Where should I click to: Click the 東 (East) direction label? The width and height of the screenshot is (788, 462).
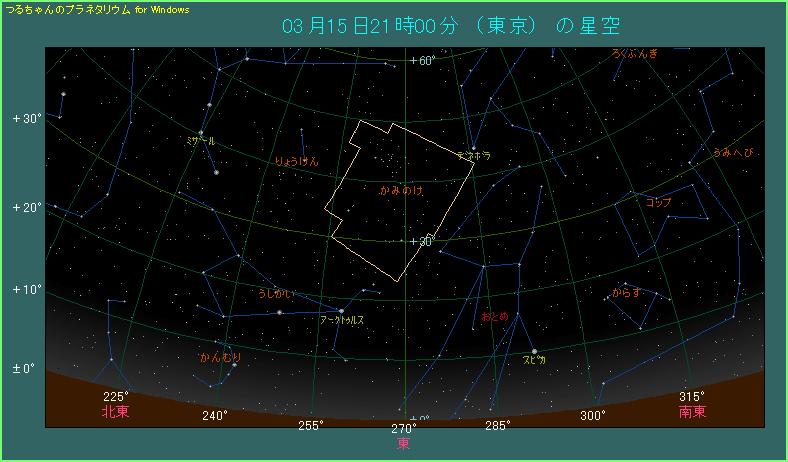click(403, 443)
